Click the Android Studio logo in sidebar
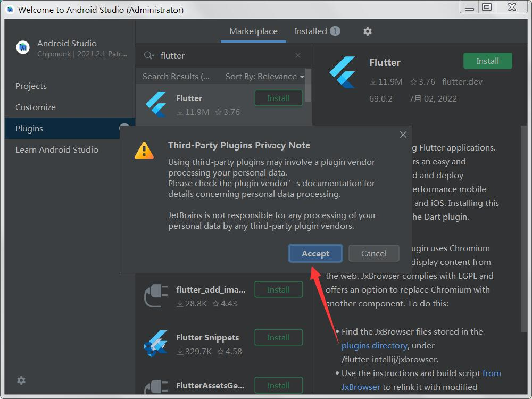The width and height of the screenshot is (532, 399). point(23,47)
